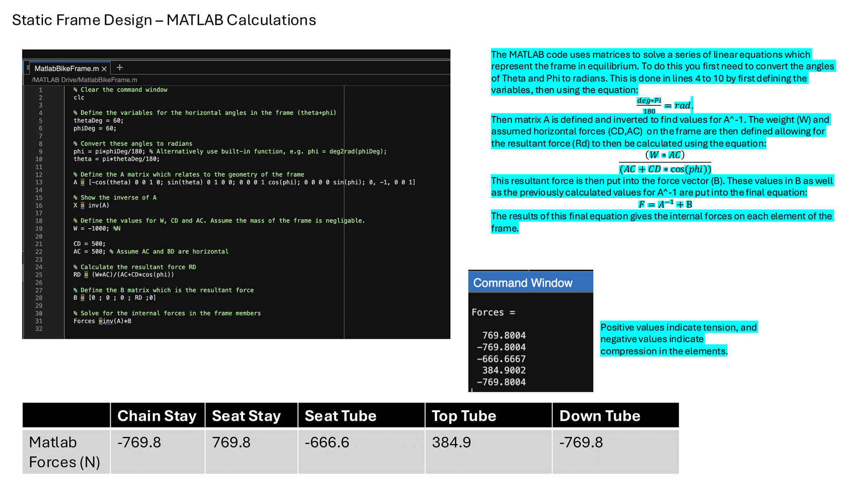Select the Chain Stay table header cell

[x=157, y=416]
